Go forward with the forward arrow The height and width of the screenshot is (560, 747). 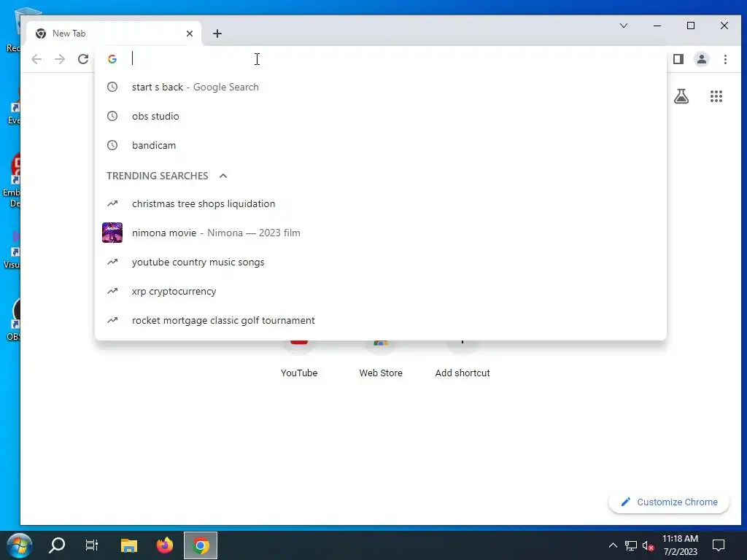pyautogui.click(x=60, y=59)
